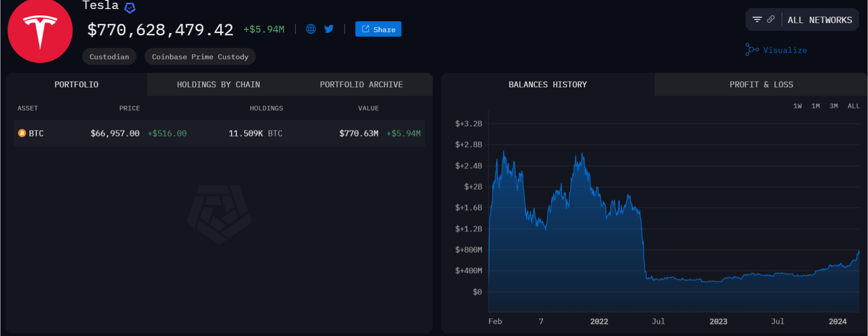Sort portfolio by the Value column header
This screenshot has height=336, width=868.
368,108
